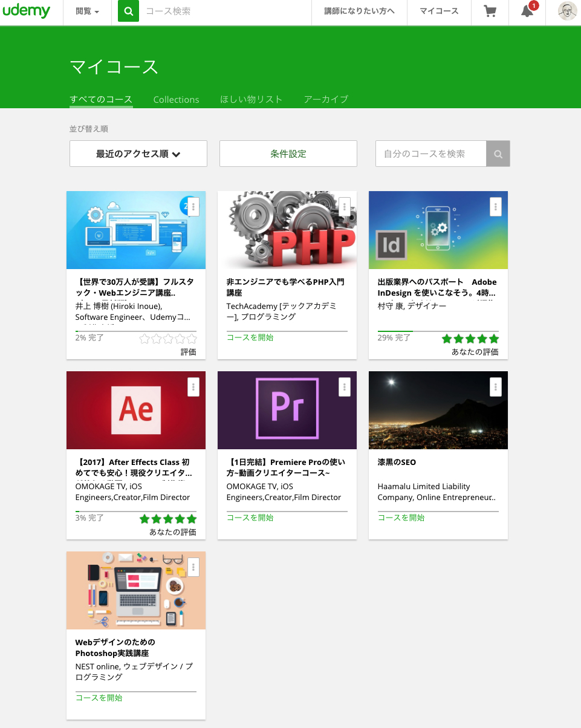This screenshot has height=728, width=581.
Task: Click the 【2017】After Effects Class title
Action: click(134, 467)
